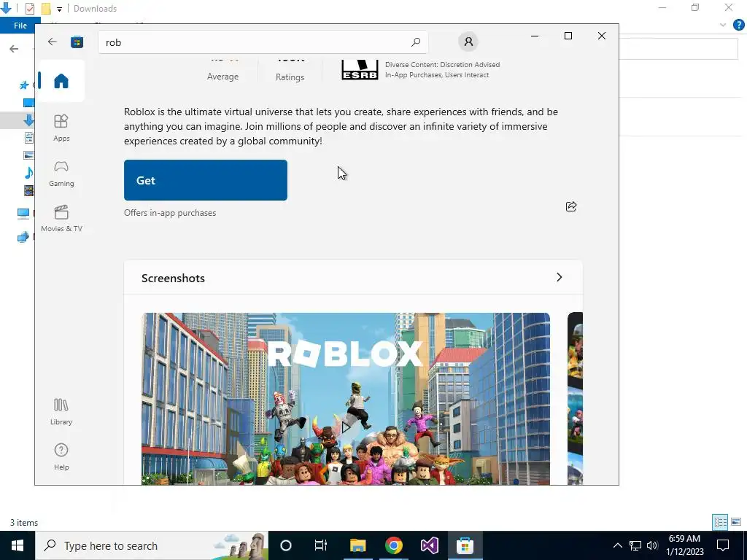Launch Google Chrome from the taskbar
The image size is (747, 560).
[393, 545]
